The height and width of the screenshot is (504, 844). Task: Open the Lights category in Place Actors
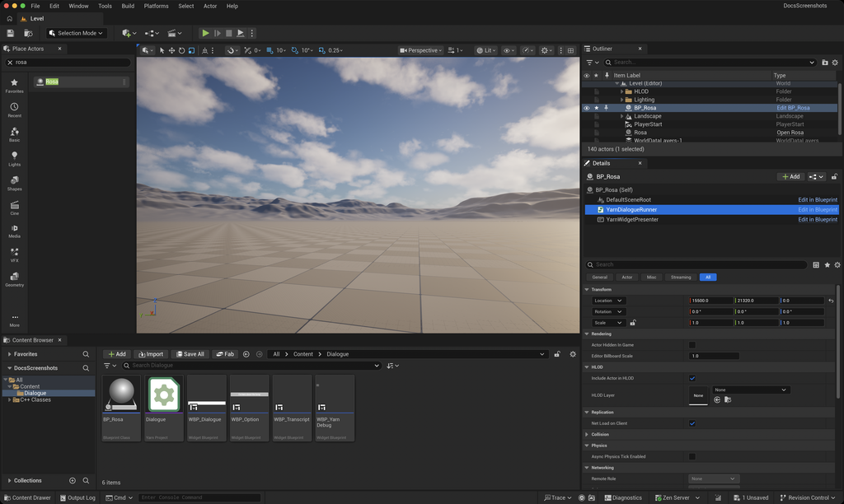[15, 159]
